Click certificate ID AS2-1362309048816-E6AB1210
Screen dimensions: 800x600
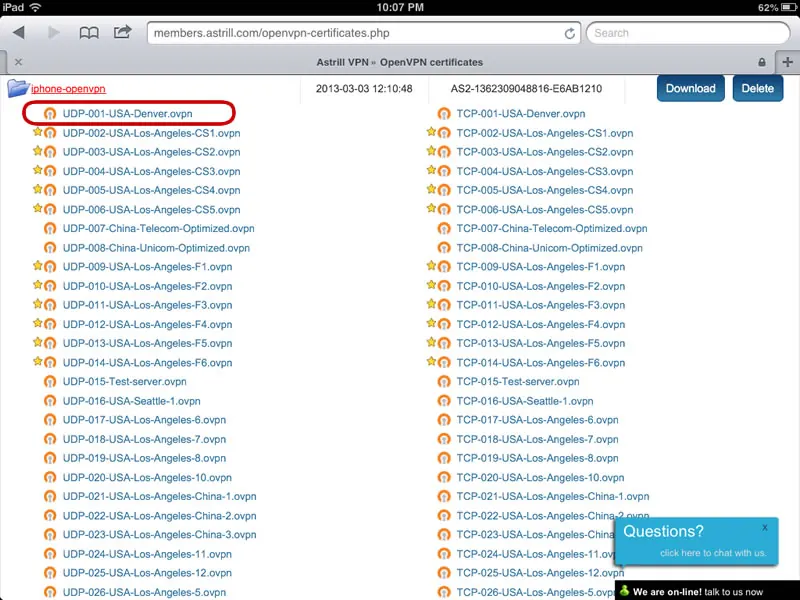tap(526, 88)
